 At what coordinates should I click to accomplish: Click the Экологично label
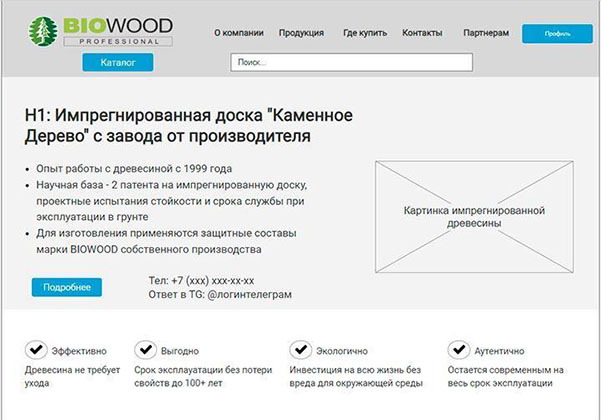coord(342,351)
